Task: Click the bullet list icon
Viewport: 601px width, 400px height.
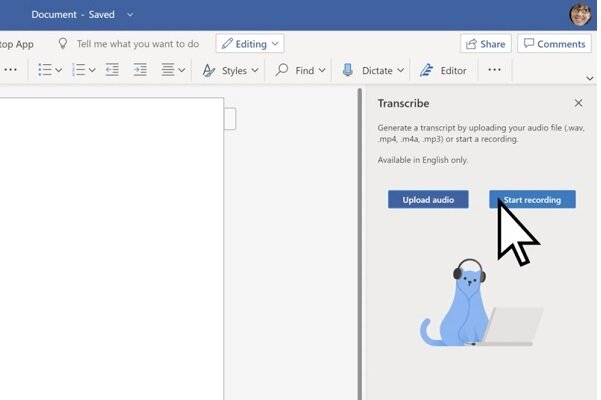Action: tap(44, 70)
